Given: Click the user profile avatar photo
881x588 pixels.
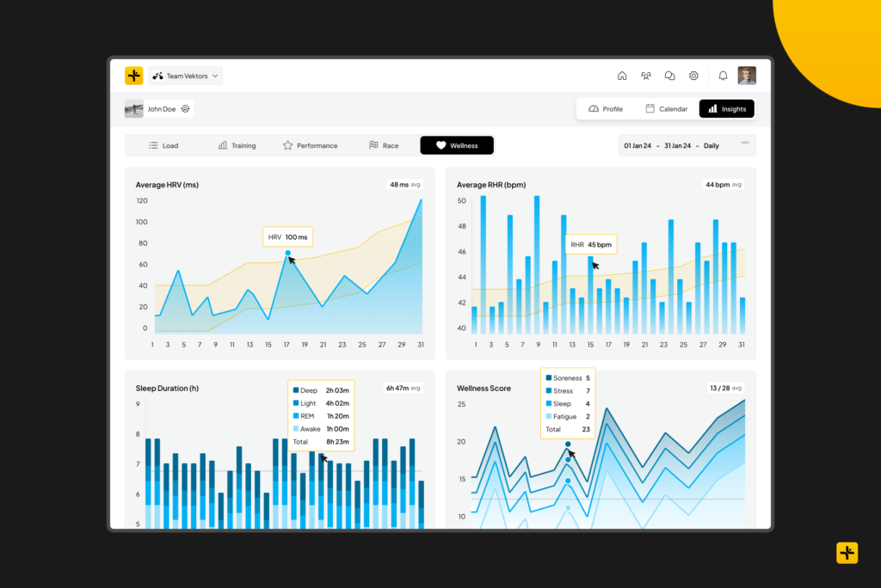Looking at the screenshot, I should pos(747,76).
